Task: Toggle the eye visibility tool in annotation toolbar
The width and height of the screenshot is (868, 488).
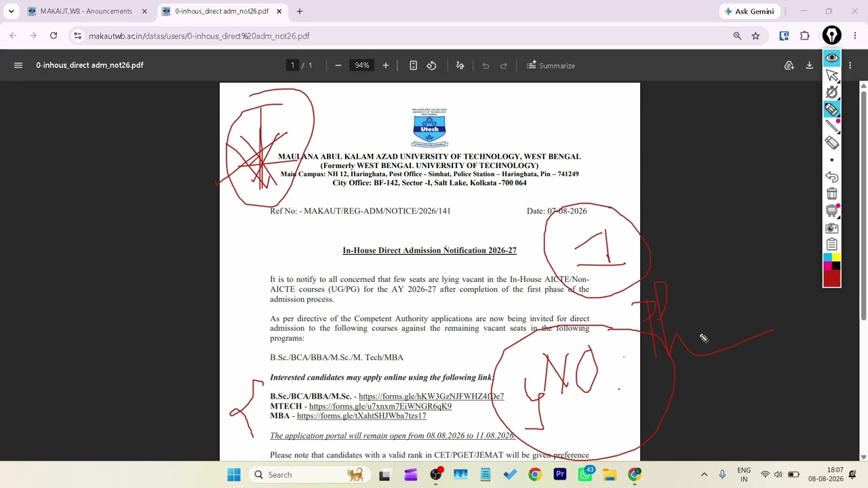Action: coord(831,58)
